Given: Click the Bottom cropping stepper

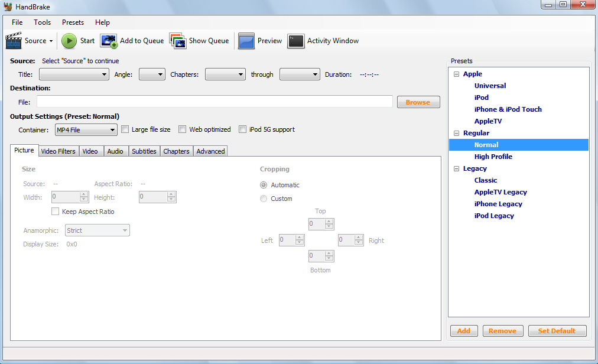Looking at the screenshot, I should click(x=321, y=256).
